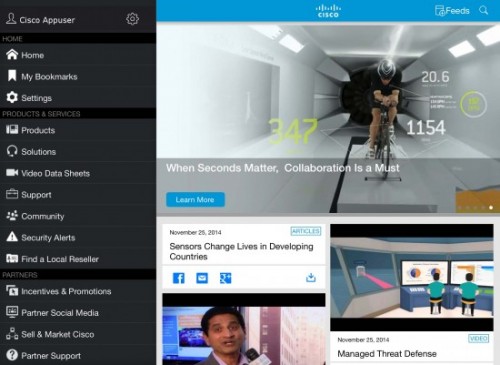
Task: Open the Incentives & Promotions label
Action: pyautogui.click(x=66, y=291)
